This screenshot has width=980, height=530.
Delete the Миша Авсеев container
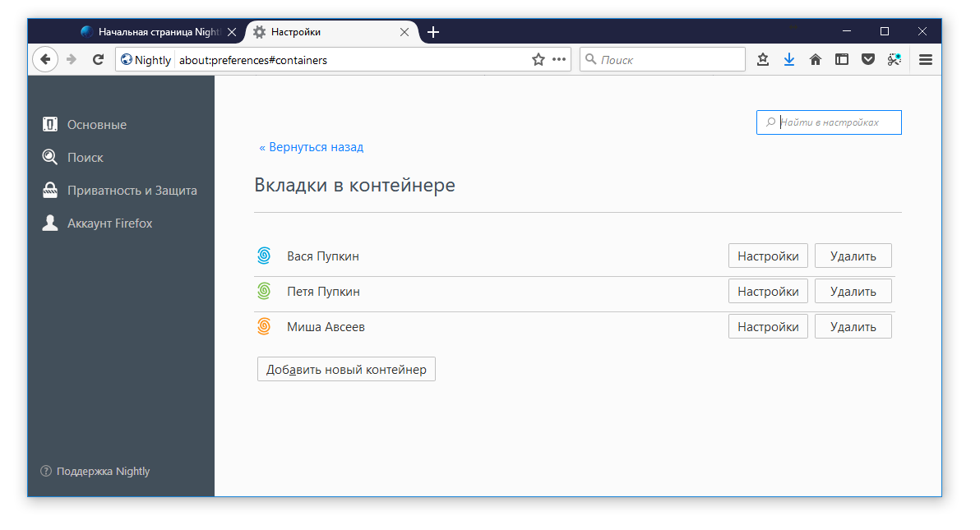853,327
